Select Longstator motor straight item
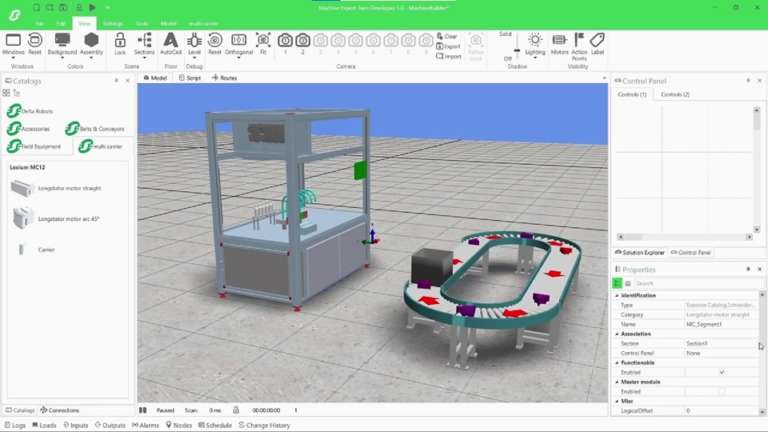 click(55, 188)
